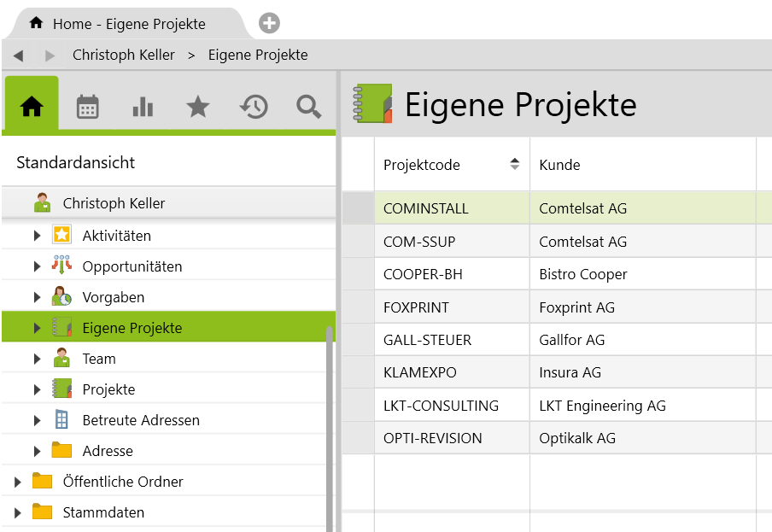Click the back navigation arrow

point(18,56)
